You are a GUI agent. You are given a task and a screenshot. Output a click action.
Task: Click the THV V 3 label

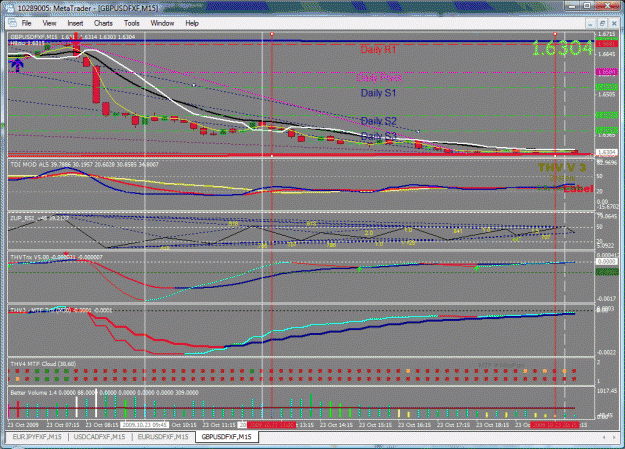(x=562, y=167)
